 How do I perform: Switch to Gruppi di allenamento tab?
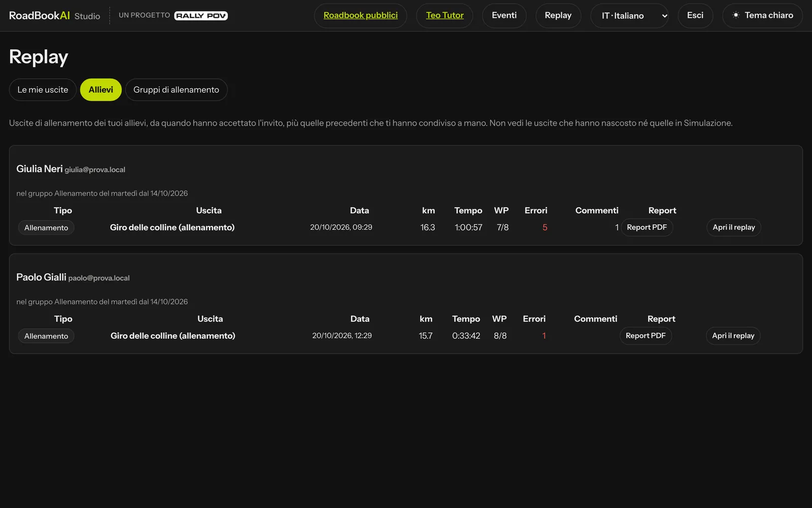[176, 90]
